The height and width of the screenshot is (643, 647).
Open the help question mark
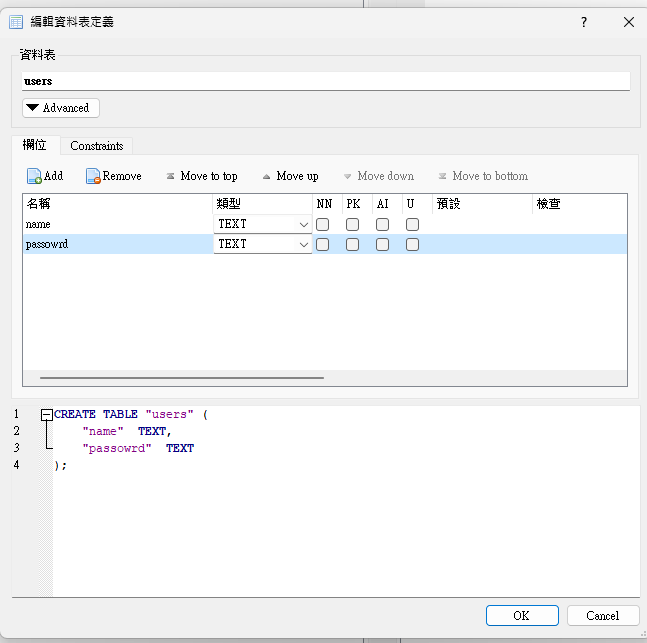pyautogui.click(x=584, y=22)
